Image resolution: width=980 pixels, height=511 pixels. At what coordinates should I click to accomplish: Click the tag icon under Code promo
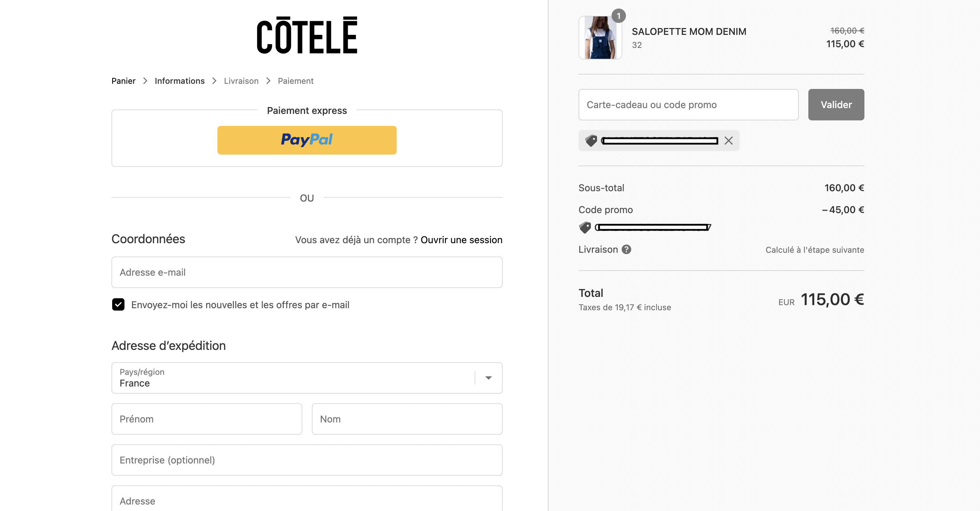(x=585, y=227)
